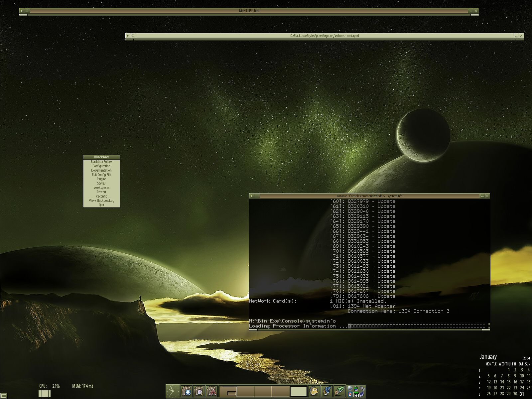This screenshot has height=399, width=532.
Task: Open Documentation in the Blackbox menu
Action: [x=101, y=170]
